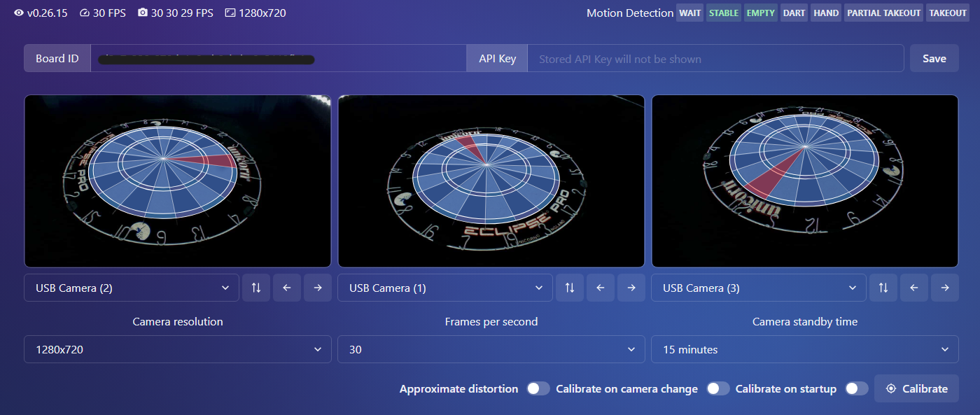The height and width of the screenshot is (415, 980).
Task: Click the EMPTY motion detection badge
Action: [x=761, y=13]
